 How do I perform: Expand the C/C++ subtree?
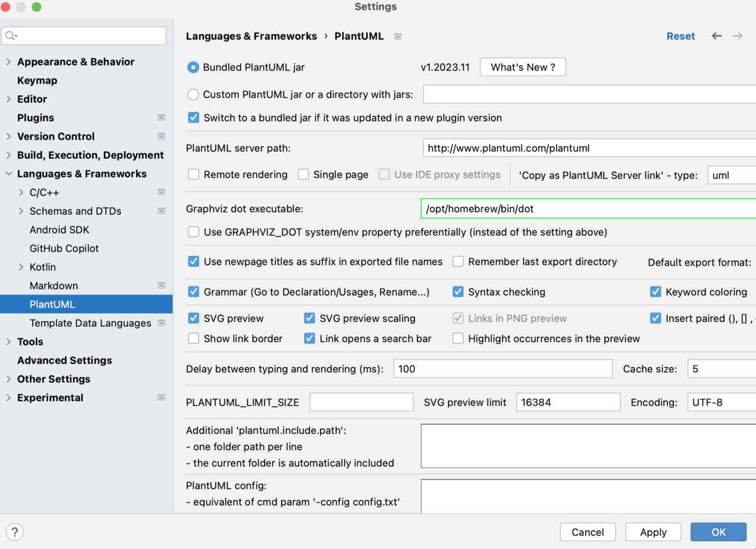pyautogui.click(x=21, y=193)
